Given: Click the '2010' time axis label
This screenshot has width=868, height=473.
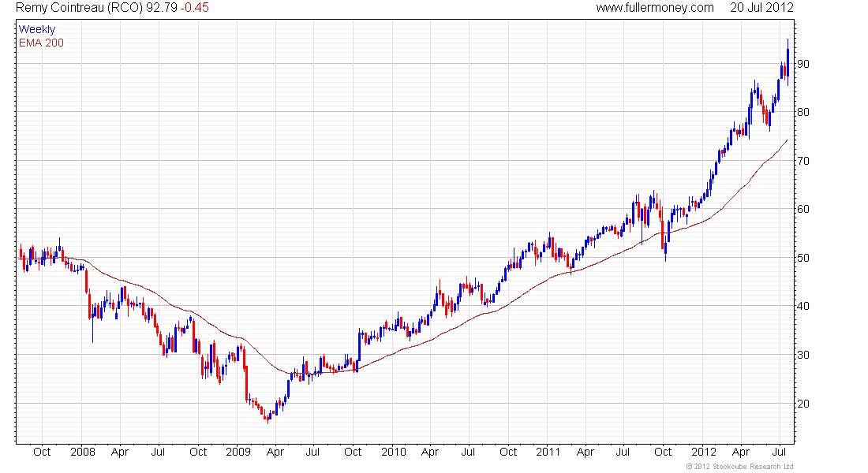Looking at the screenshot, I should point(394,452).
